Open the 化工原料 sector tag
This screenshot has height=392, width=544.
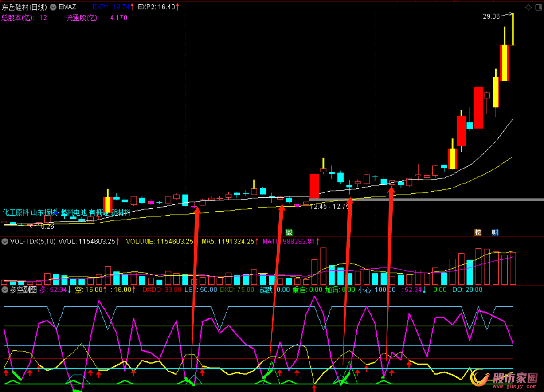click(16, 212)
